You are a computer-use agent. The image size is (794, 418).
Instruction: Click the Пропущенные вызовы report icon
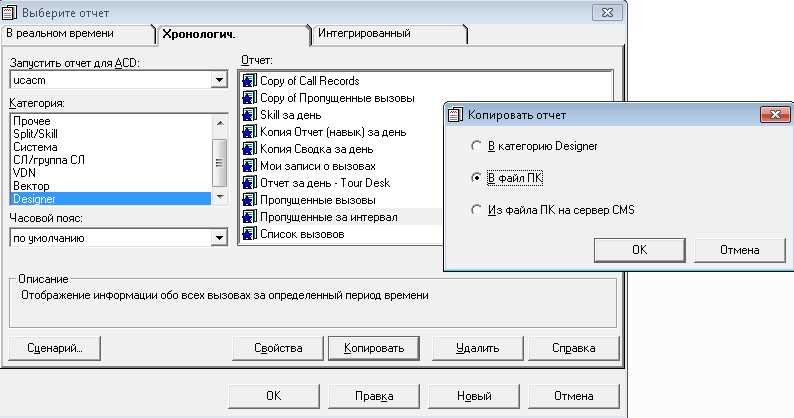248,200
